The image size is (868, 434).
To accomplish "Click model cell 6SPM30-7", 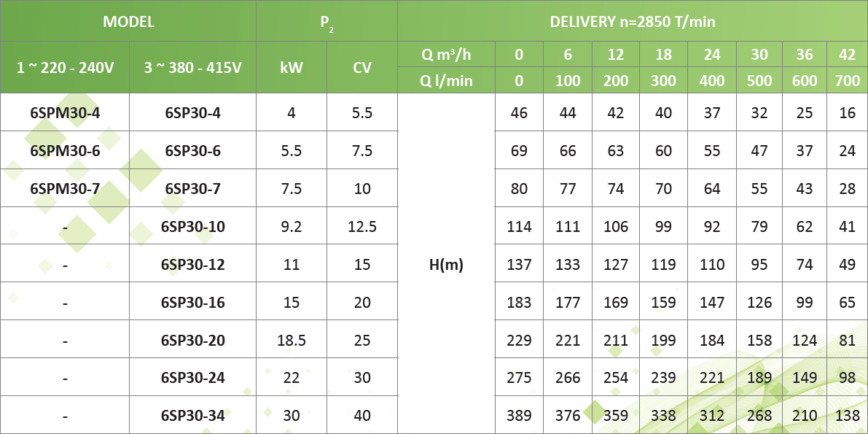I will tap(65, 189).
